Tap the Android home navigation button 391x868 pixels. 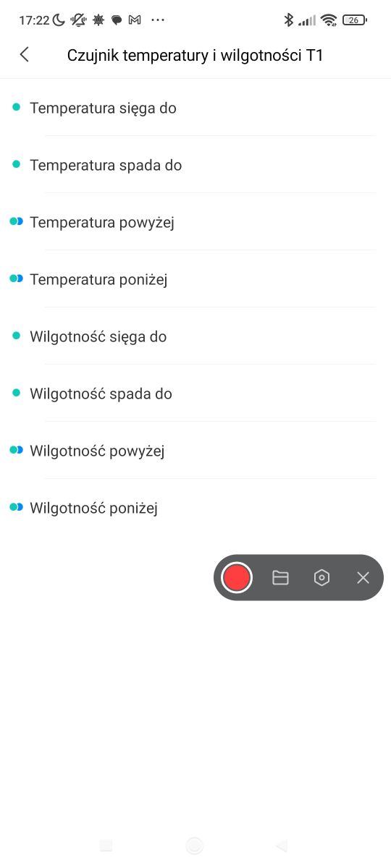[194, 846]
